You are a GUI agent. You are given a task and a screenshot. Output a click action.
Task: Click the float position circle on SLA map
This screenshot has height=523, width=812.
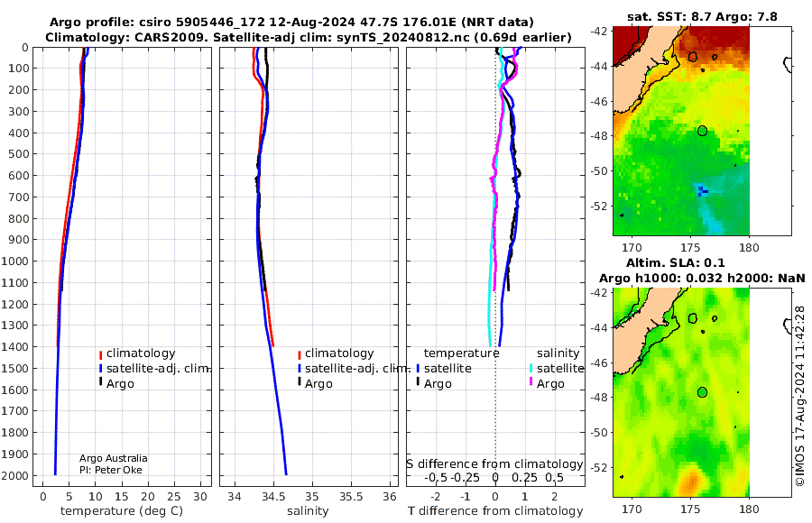point(702,392)
